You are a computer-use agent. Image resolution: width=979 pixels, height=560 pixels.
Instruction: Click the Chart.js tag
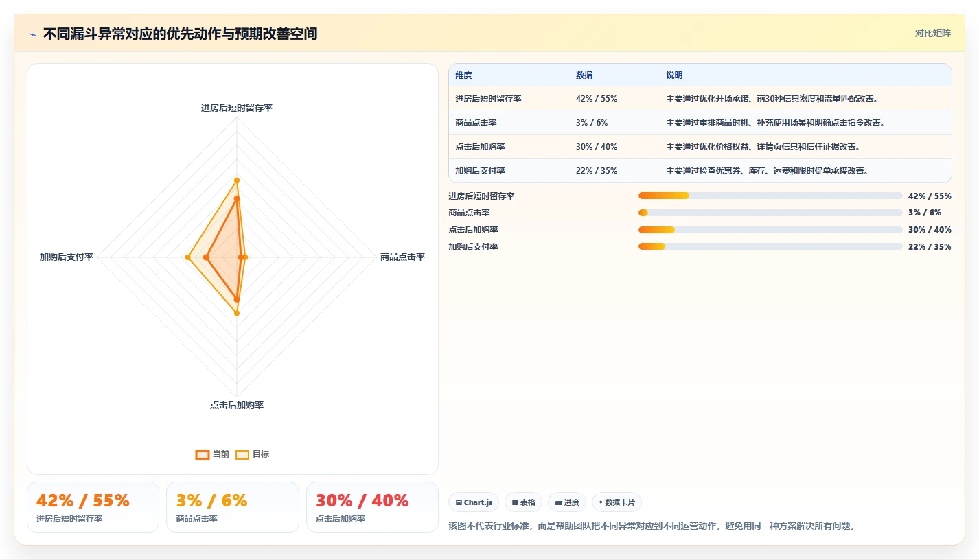[x=474, y=502]
